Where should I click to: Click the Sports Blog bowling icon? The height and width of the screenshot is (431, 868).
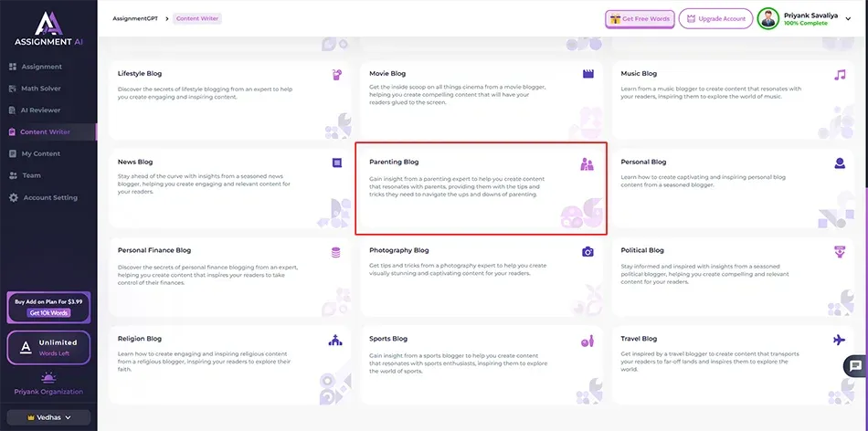point(587,340)
